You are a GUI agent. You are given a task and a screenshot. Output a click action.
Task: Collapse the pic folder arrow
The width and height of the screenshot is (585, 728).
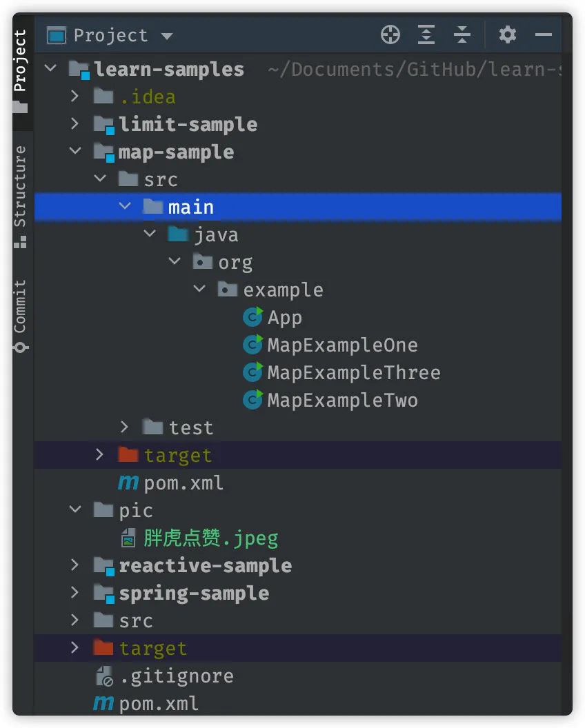click(x=75, y=510)
